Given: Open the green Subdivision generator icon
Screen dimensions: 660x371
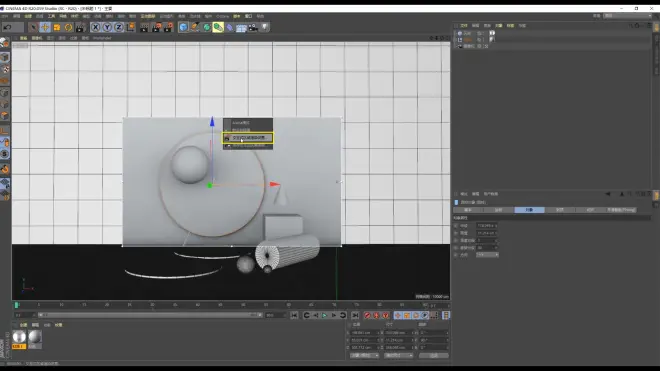Looking at the screenshot, I should click(x=207, y=27).
